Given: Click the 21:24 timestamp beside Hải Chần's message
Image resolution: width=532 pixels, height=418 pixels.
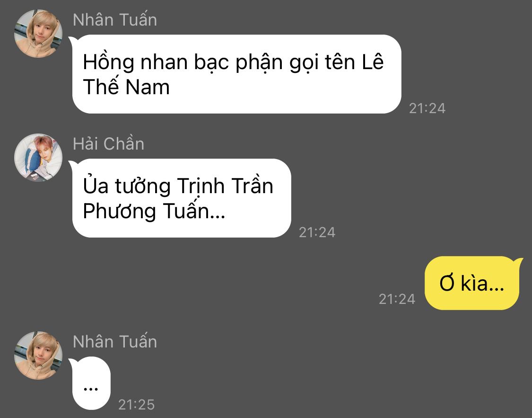Looking at the screenshot, I should (x=317, y=232).
